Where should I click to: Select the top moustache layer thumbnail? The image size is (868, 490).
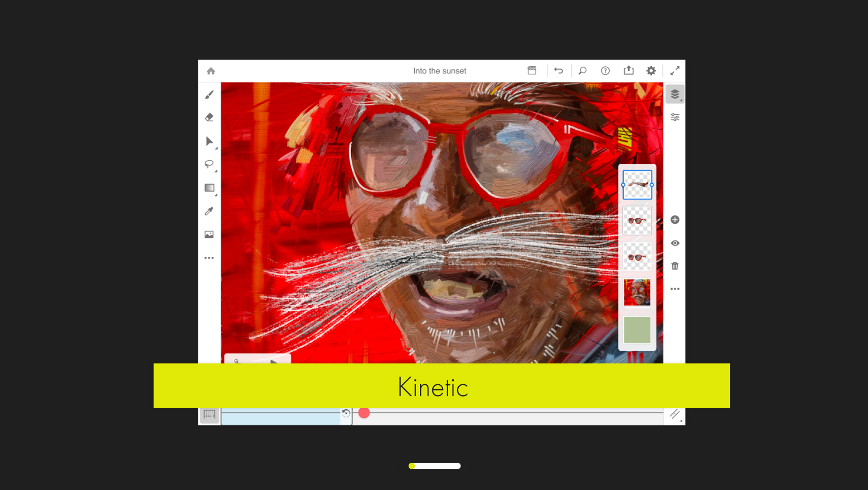point(637,185)
